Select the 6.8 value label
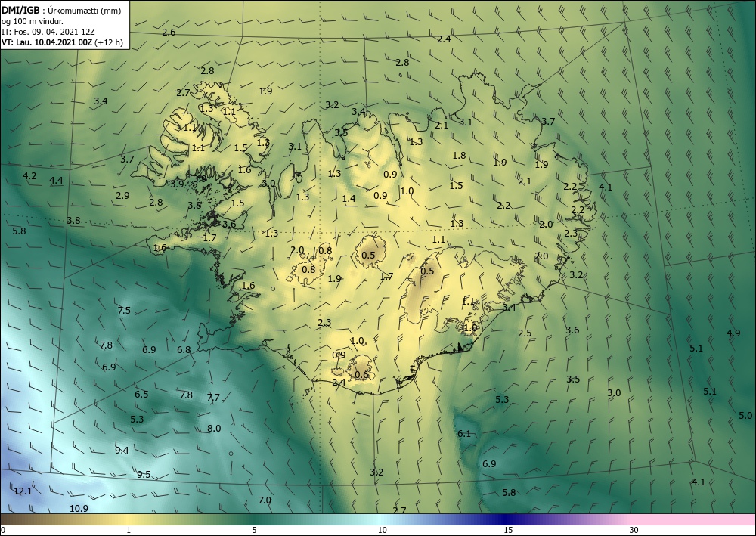Image resolution: width=756 pixels, height=536 pixels. point(184,350)
